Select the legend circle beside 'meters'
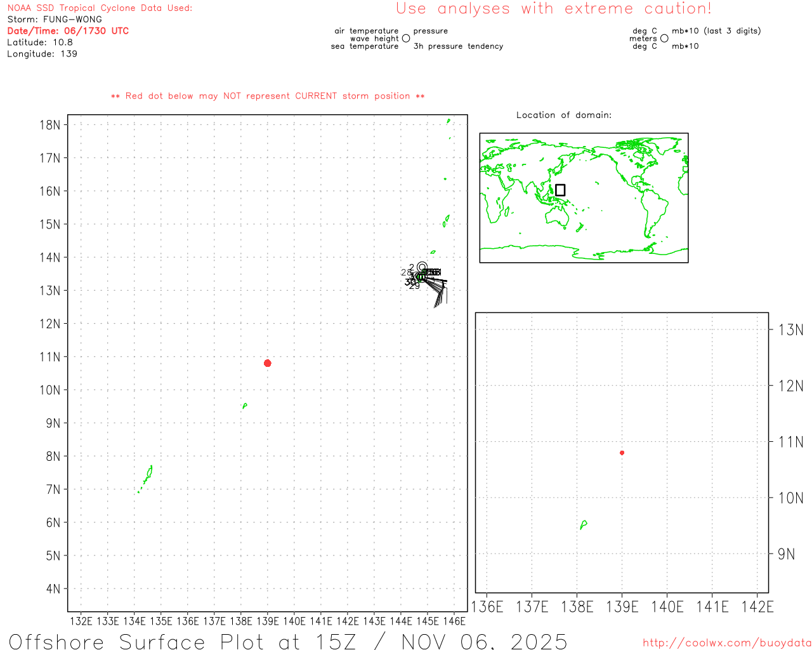 point(664,38)
